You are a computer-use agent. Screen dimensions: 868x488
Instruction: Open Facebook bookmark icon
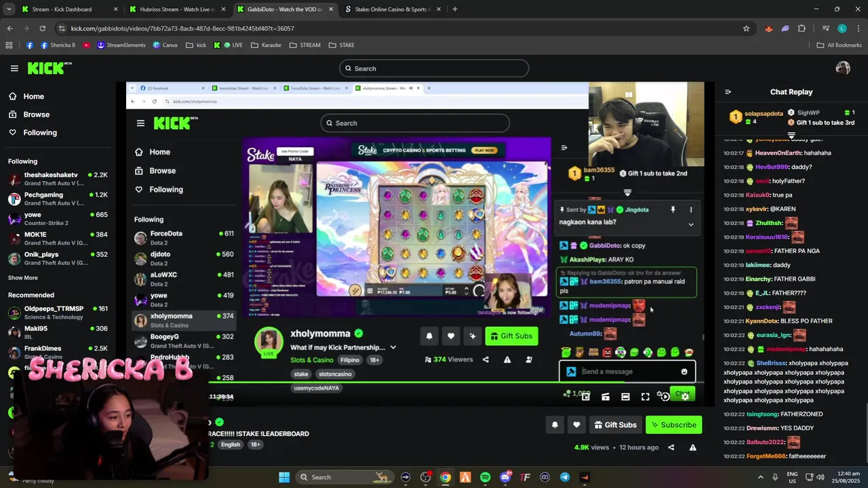[30, 45]
